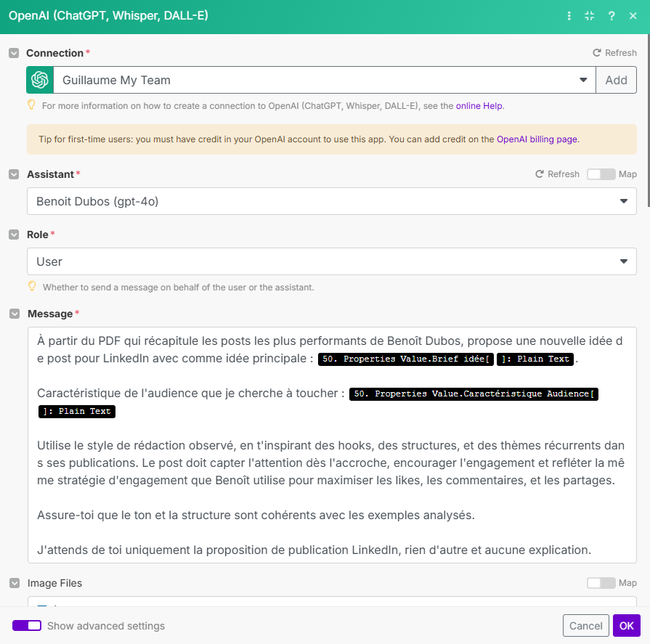Turn off Show advanced settings toggle
This screenshot has height=644, width=650.
27,625
